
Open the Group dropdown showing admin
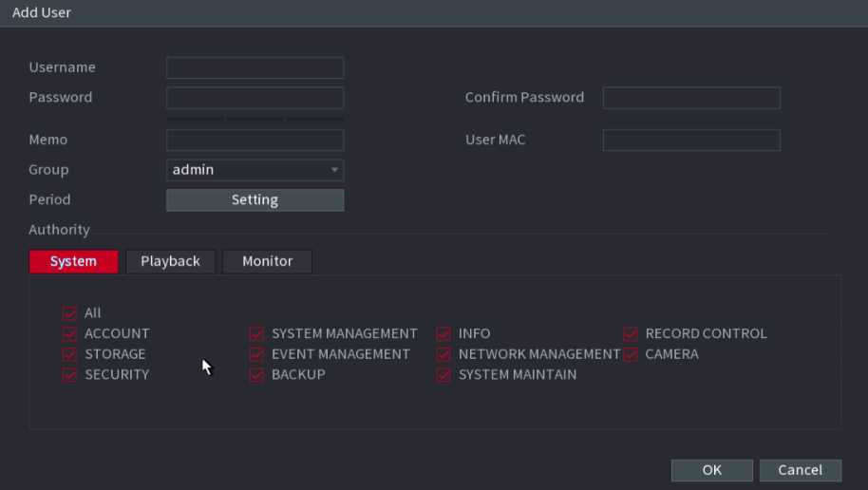(x=255, y=170)
